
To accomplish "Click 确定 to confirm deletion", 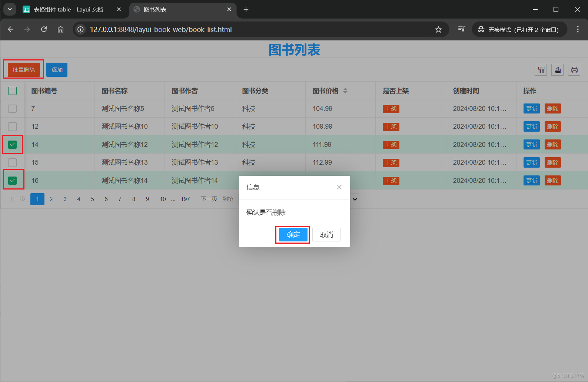I will tap(293, 234).
